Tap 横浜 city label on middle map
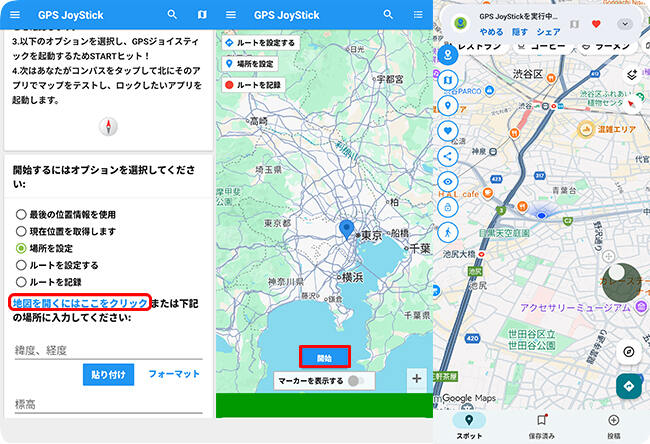 click(351, 277)
